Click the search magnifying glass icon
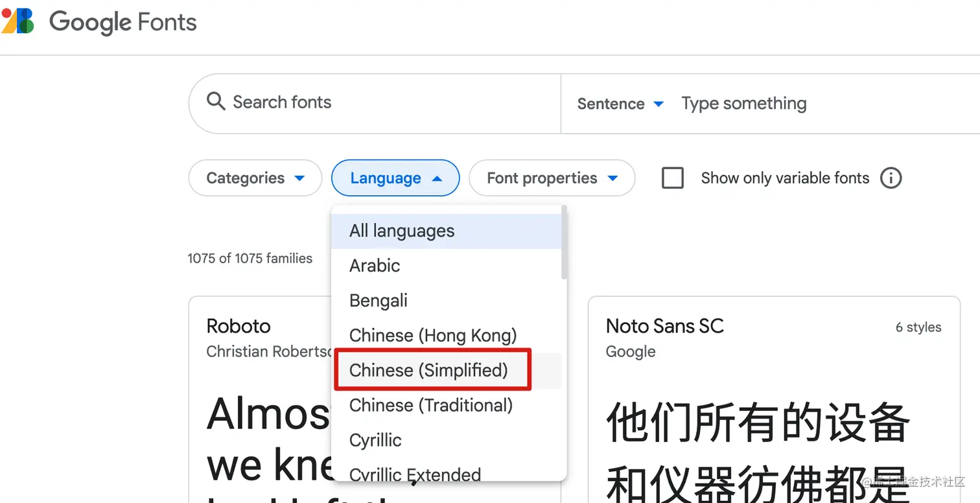980x503 pixels. tap(215, 102)
